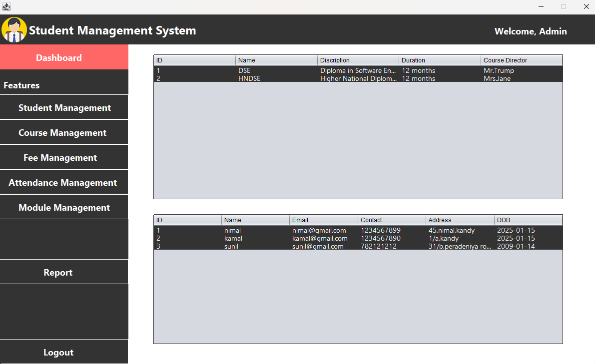Select the admin avatar icon in header
This screenshot has width=595, height=364.
13,30
